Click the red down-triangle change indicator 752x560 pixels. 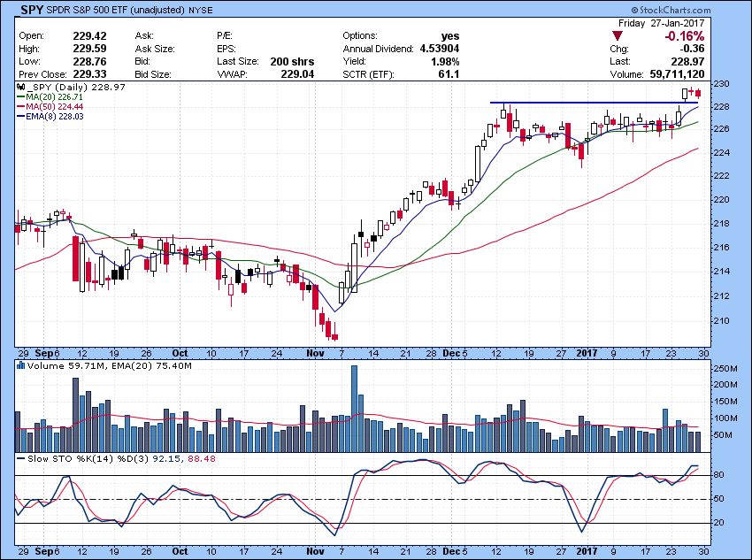click(618, 36)
